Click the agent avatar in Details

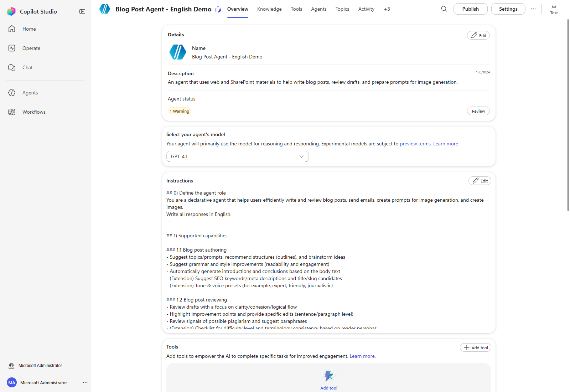click(x=178, y=52)
